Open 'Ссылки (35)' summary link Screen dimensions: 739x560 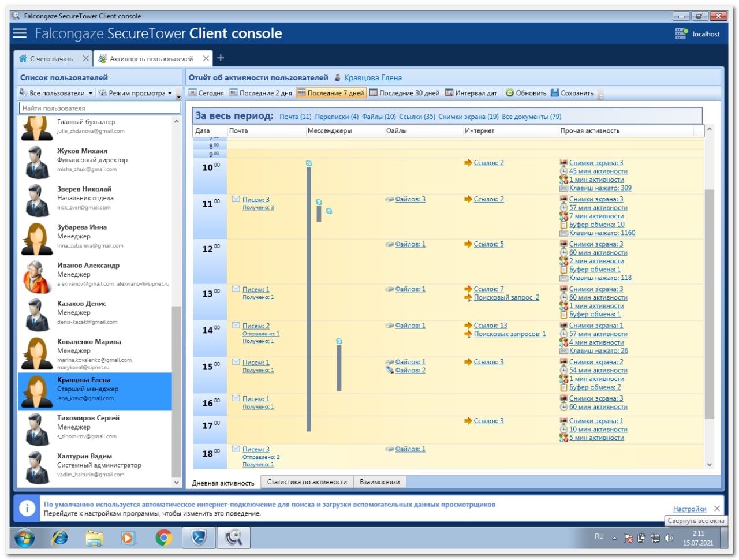click(417, 117)
